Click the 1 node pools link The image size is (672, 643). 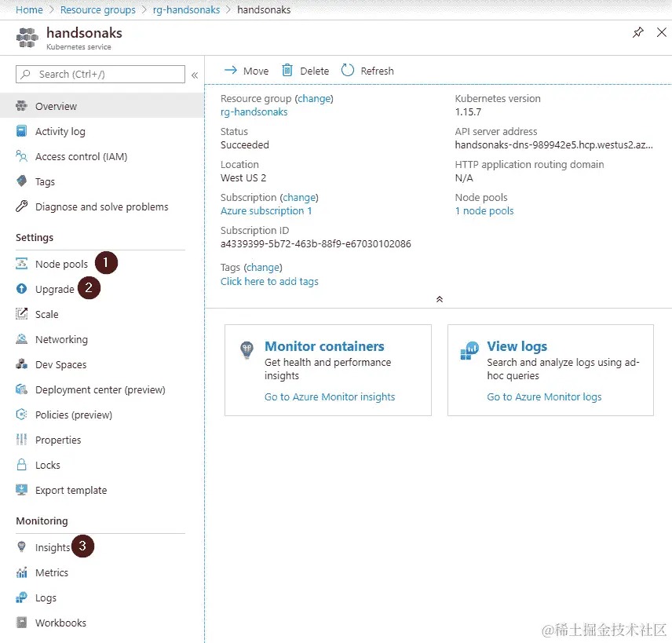click(x=484, y=210)
